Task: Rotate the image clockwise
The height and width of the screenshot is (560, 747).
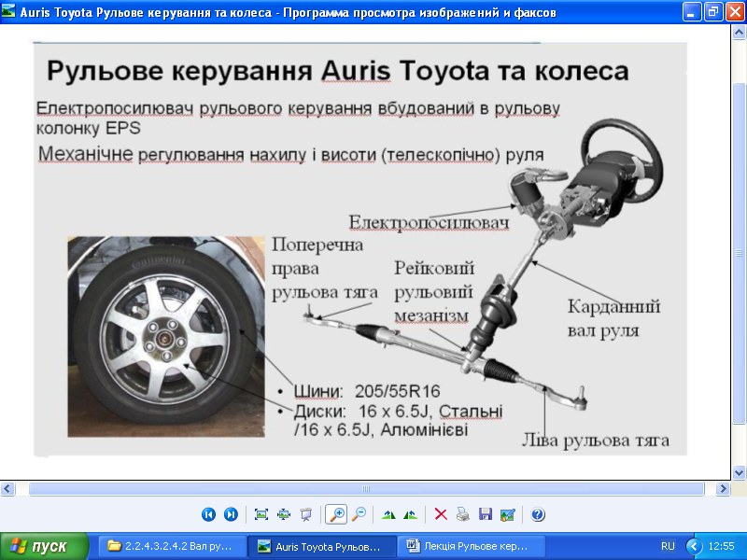Action: [x=388, y=514]
